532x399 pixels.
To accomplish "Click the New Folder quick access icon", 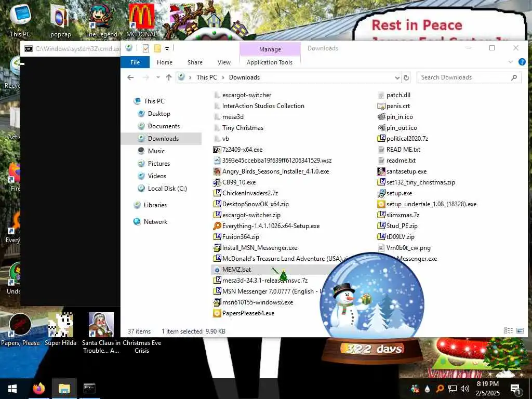I will (x=157, y=48).
